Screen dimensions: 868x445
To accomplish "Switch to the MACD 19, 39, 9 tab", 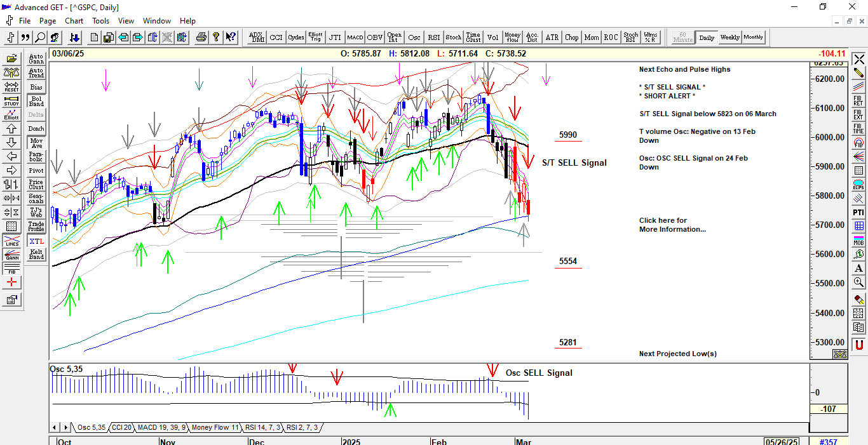I will click(161, 428).
